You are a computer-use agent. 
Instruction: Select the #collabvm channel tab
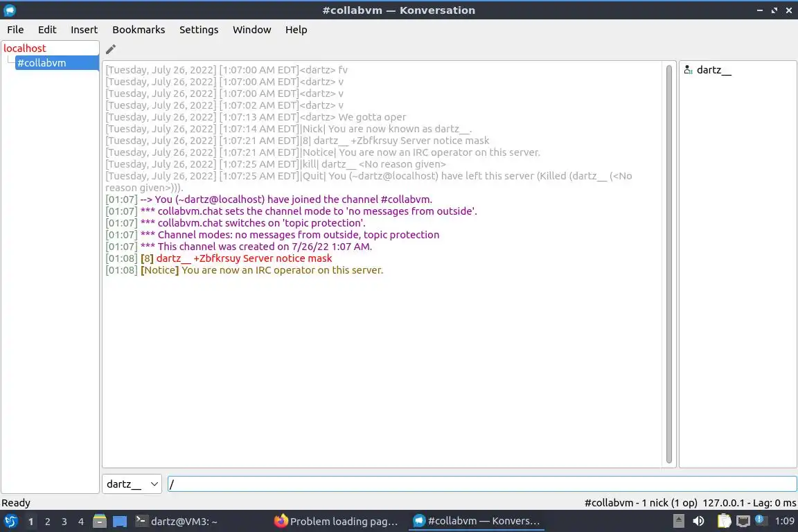point(57,62)
